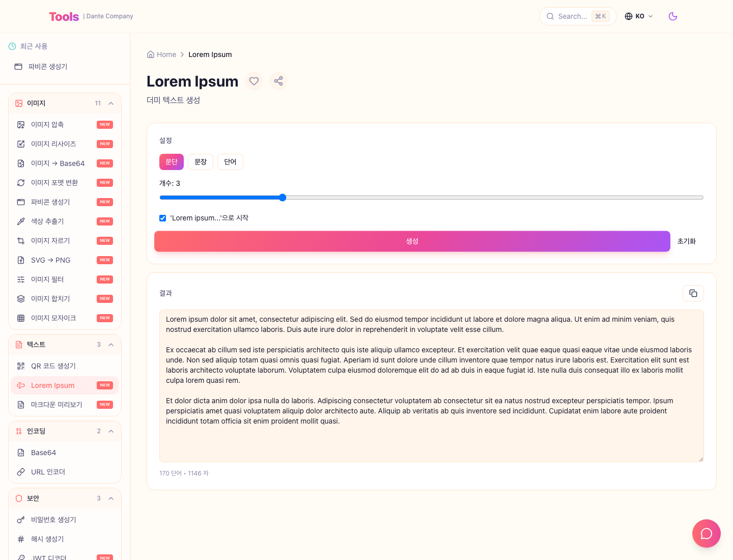The width and height of the screenshot is (733, 560).
Task: Click the QR 코드 생성기 icon
Action: click(21, 366)
